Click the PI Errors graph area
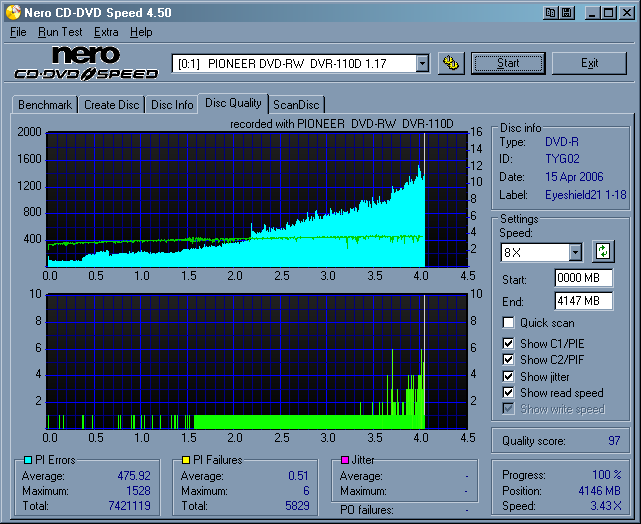Screen dimensions: 641x524 pos(257,199)
